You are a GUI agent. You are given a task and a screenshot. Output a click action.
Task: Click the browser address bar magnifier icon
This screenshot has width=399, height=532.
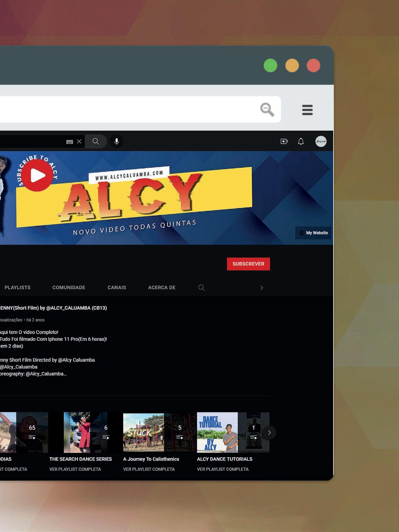(x=267, y=109)
